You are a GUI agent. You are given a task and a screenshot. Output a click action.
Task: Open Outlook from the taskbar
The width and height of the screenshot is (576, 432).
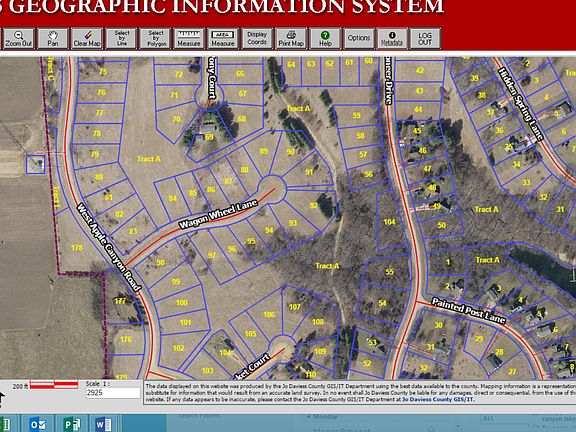[38, 424]
